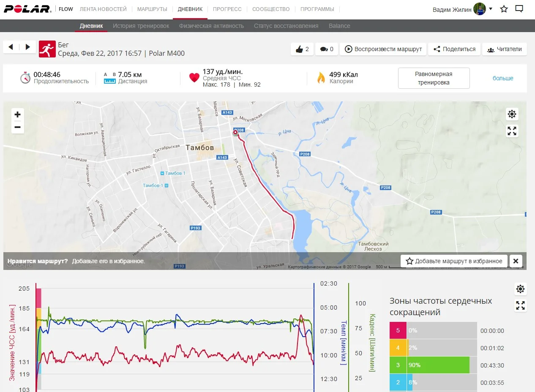Select Физическая активность tab

pyautogui.click(x=211, y=26)
